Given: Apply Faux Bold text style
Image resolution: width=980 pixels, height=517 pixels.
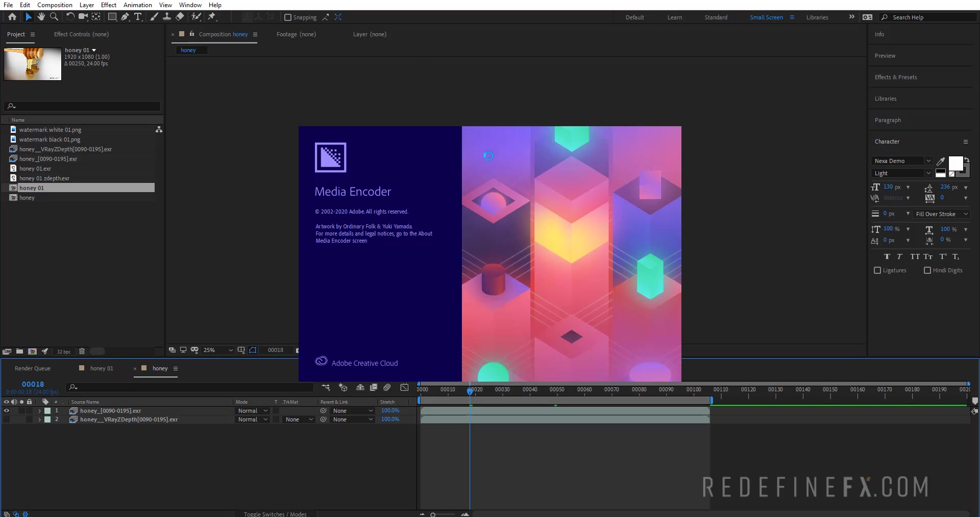Looking at the screenshot, I should tap(887, 256).
